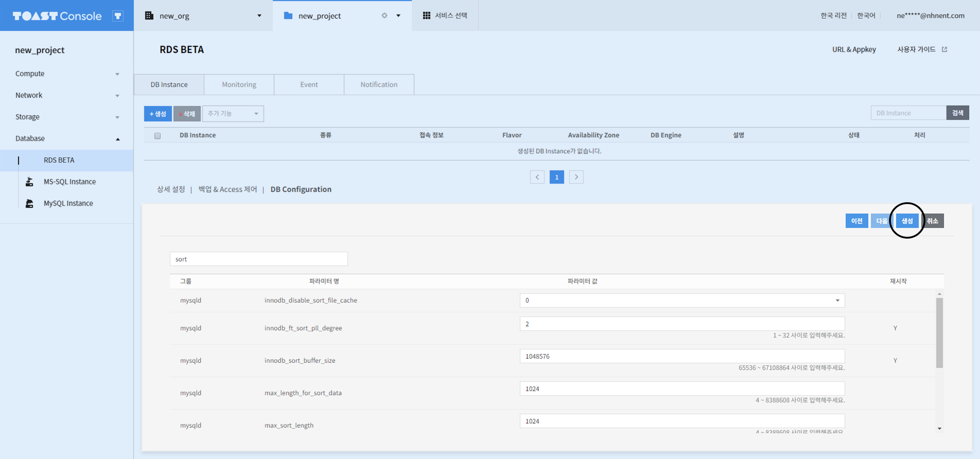Click the grid icon for service selection
This screenshot has width=980, height=459.
(427, 16)
